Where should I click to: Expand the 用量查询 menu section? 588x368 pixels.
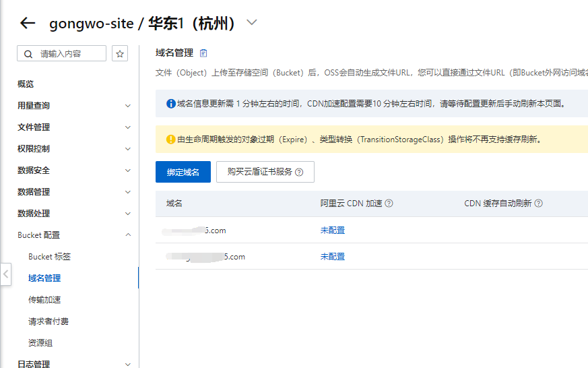click(74, 106)
